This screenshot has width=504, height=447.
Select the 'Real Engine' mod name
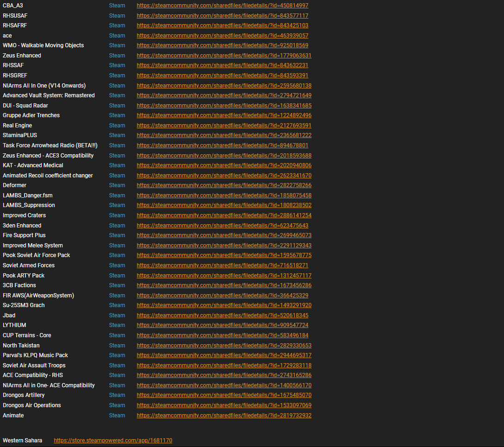(18, 126)
